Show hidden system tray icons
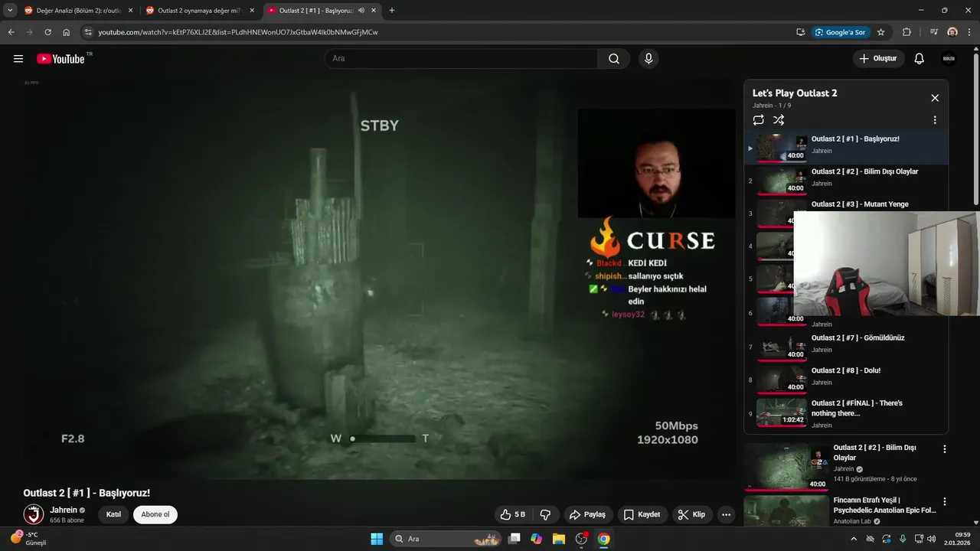The image size is (980, 551). click(854, 539)
